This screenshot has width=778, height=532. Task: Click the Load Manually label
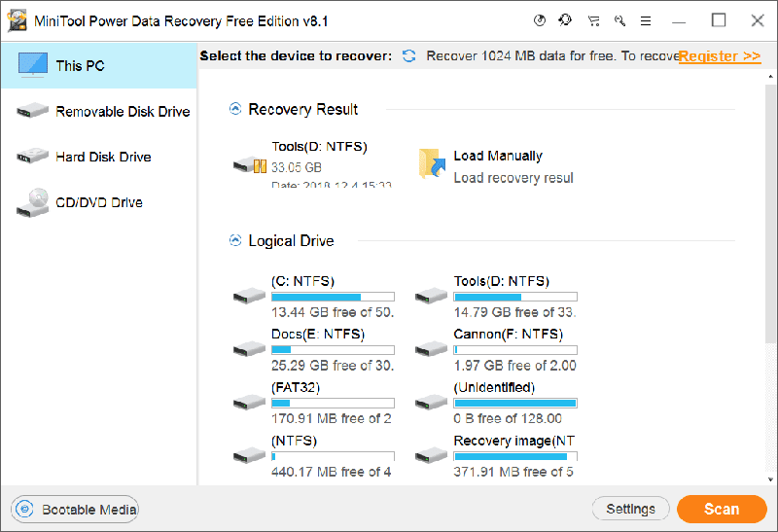pyautogui.click(x=498, y=156)
